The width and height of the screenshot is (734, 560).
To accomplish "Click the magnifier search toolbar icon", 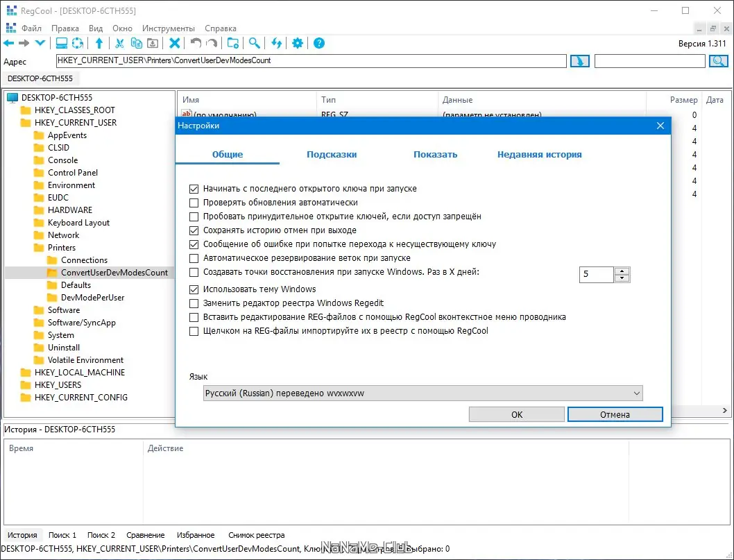I will 254,44.
